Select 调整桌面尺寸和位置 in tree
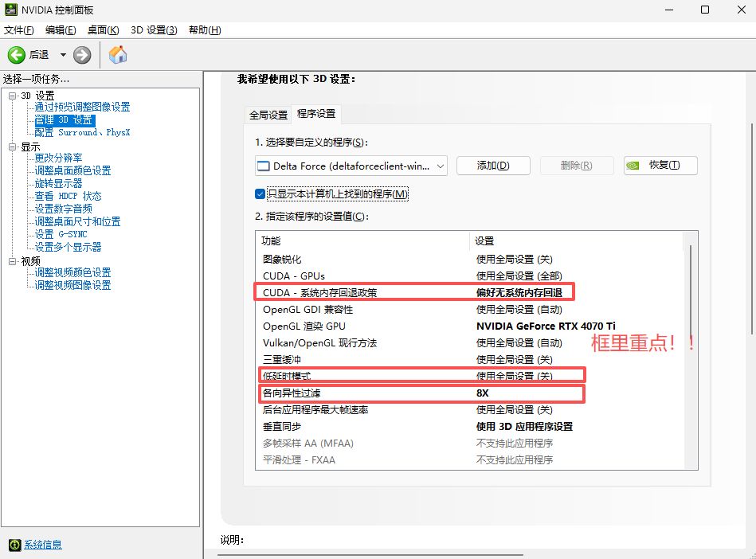 (x=77, y=221)
